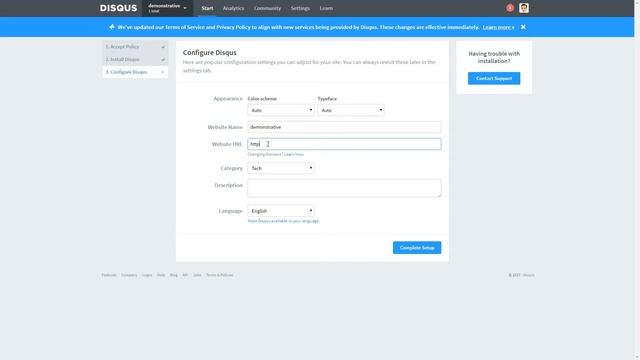
Task: Open the Learn tab
Action: click(326, 8)
